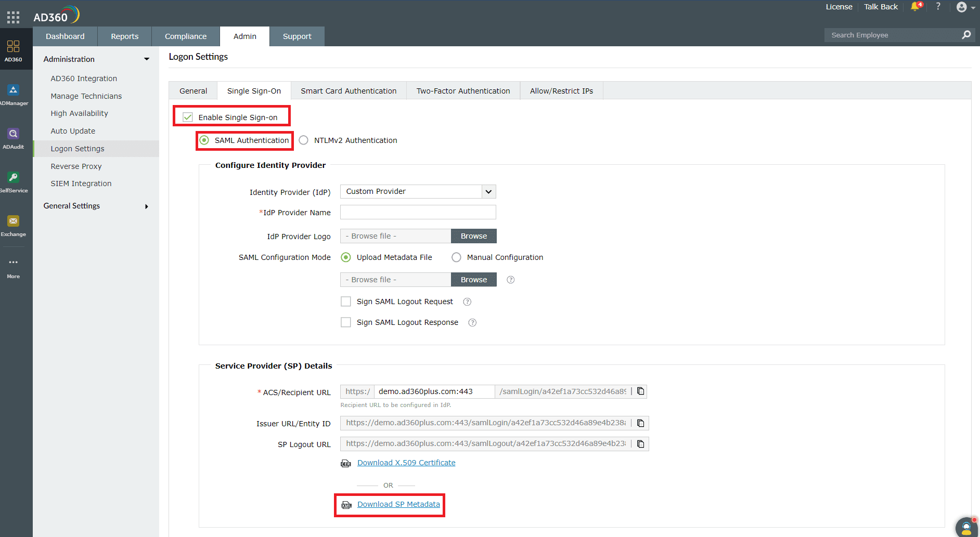Select NTLMv2 Authentication
980x537 pixels.
click(x=303, y=140)
